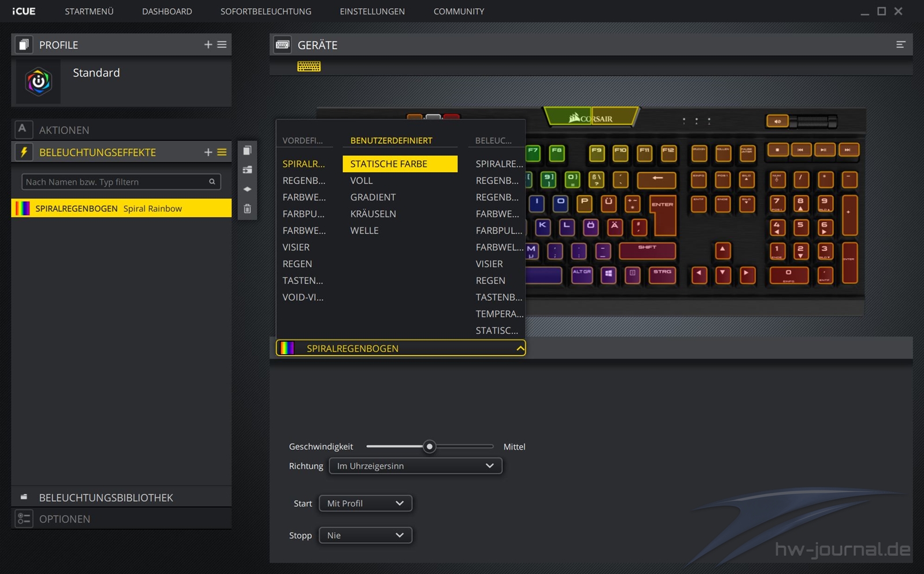The height and width of the screenshot is (574, 924).
Task: Click the Vordefi... column header
Action: (303, 140)
